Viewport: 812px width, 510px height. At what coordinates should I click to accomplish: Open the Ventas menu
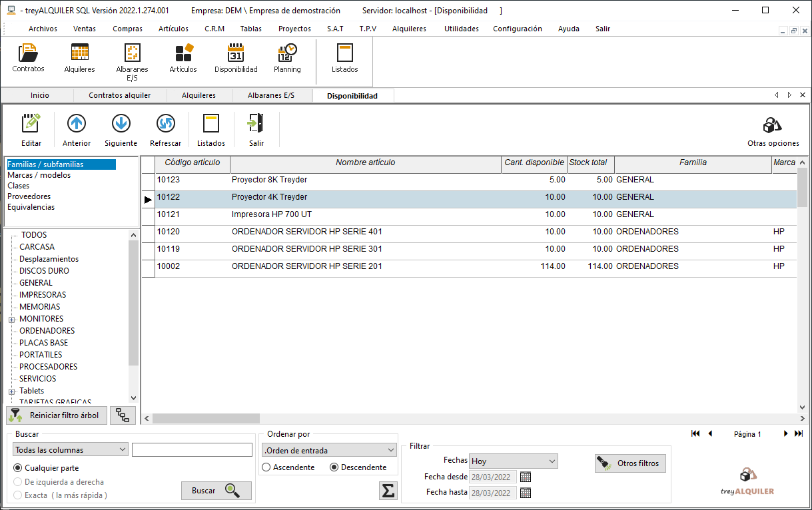(85, 29)
